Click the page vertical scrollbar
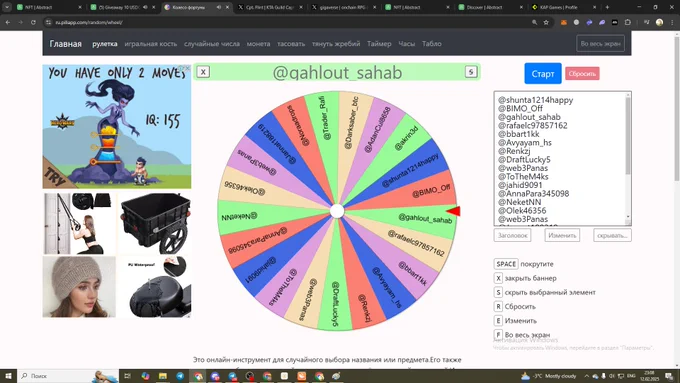Viewport: 680px width, 383px height. pos(677,108)
